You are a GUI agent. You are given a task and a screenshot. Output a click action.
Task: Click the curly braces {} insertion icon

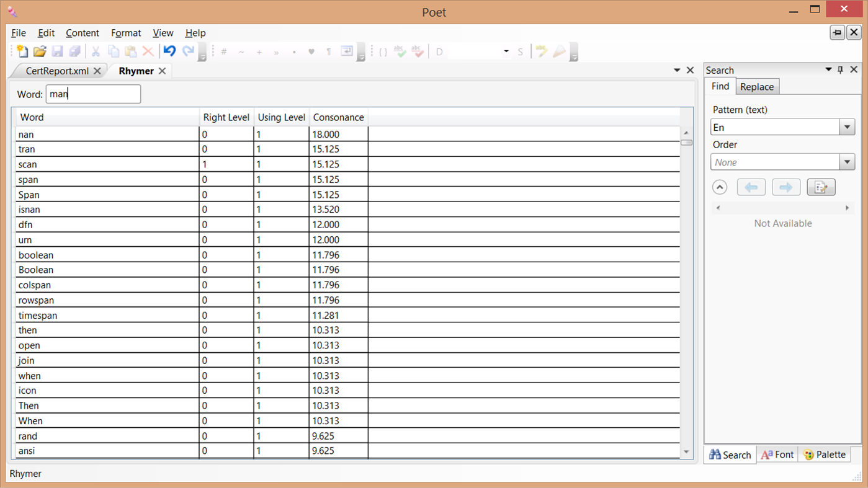click(383, 51)
